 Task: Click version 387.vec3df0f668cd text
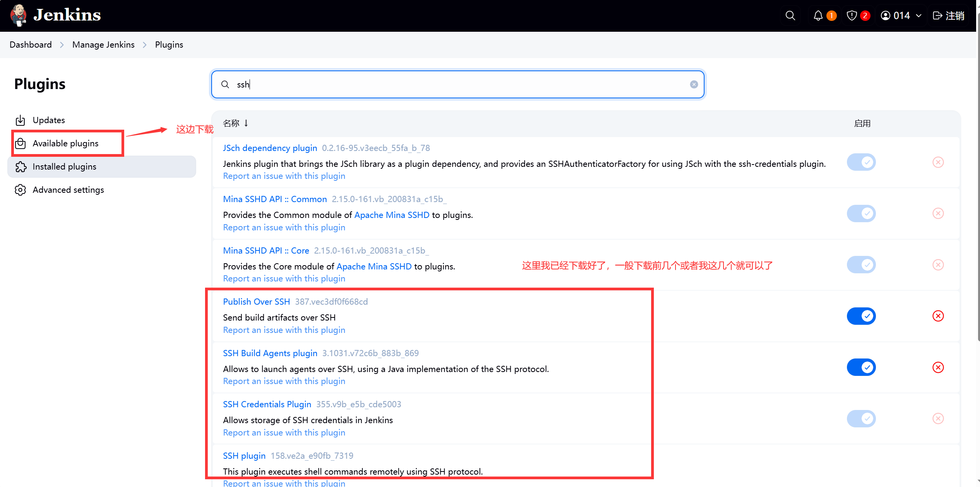pos(332,302)
